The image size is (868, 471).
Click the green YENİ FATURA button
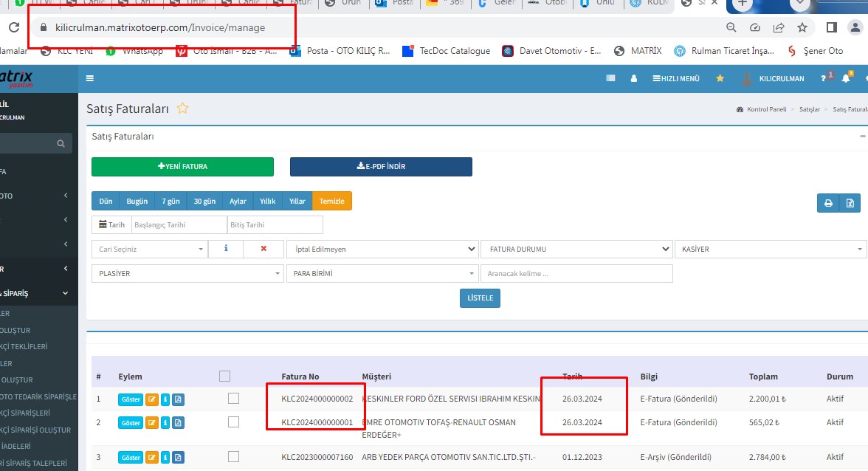tap(182, 167)
